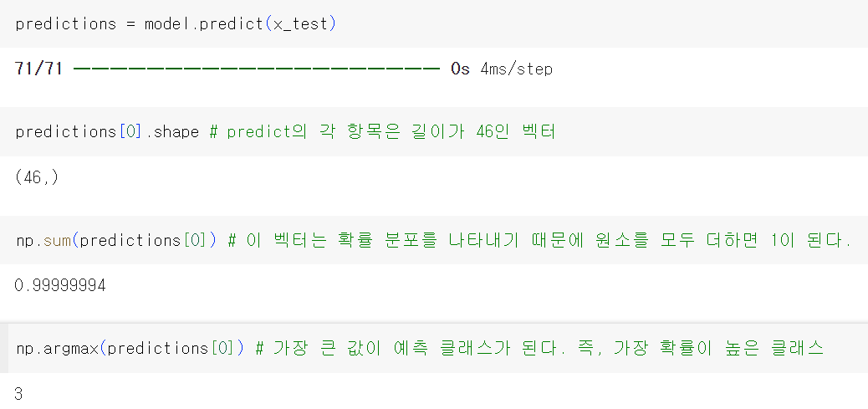This screenshot has height=409, width=868.
Task: Click the comment in argmax cell
Action: tap(540, 348)
